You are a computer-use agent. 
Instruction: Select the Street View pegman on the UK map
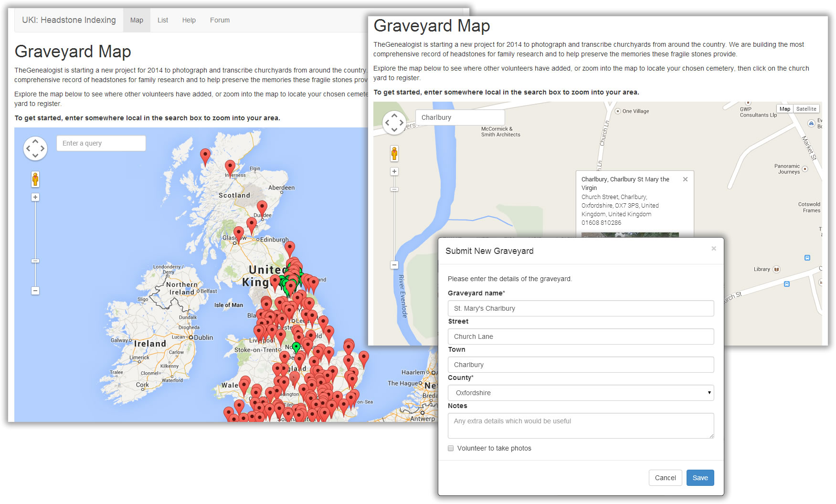point(35,179)
